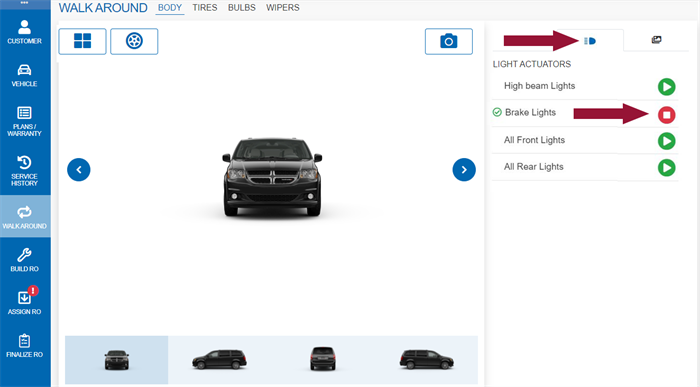Screen dimensions: 700x387
Task: Start the High beam Lights actuator
Action: click(x=667, y=87)
